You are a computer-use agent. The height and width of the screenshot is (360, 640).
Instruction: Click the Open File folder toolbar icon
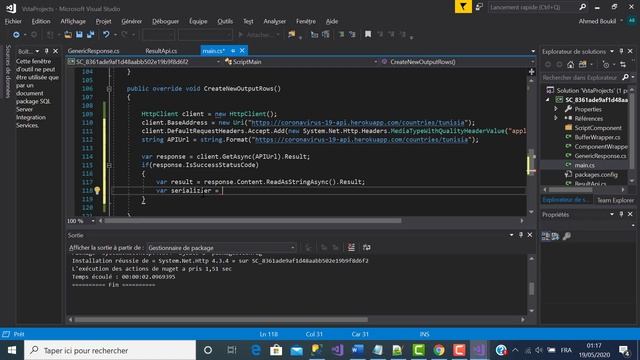click(x=68, y=35)
